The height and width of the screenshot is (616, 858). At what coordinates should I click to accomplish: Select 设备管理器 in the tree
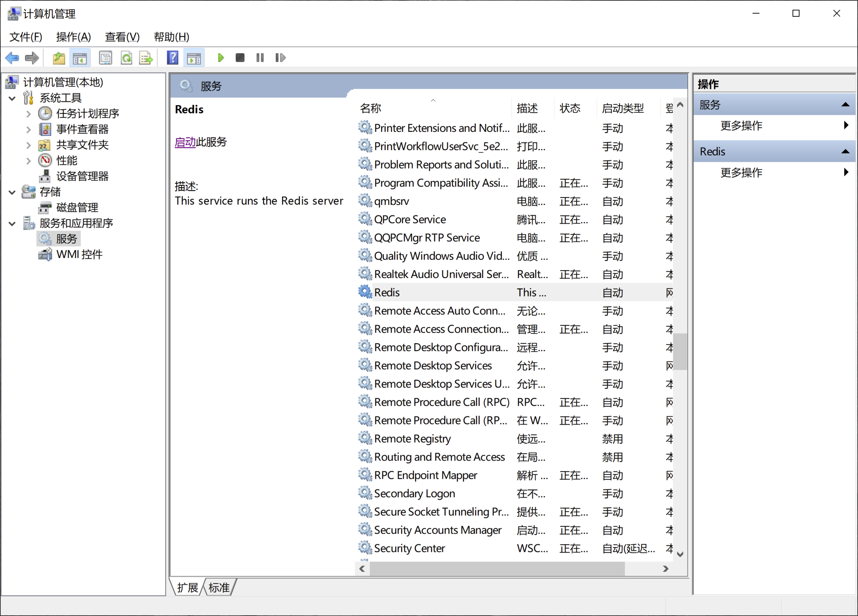(x=82, y=176)
